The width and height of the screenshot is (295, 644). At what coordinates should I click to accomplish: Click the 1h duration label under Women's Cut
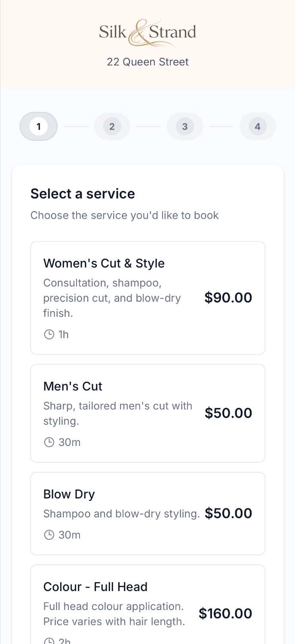[x=64, y=334]
